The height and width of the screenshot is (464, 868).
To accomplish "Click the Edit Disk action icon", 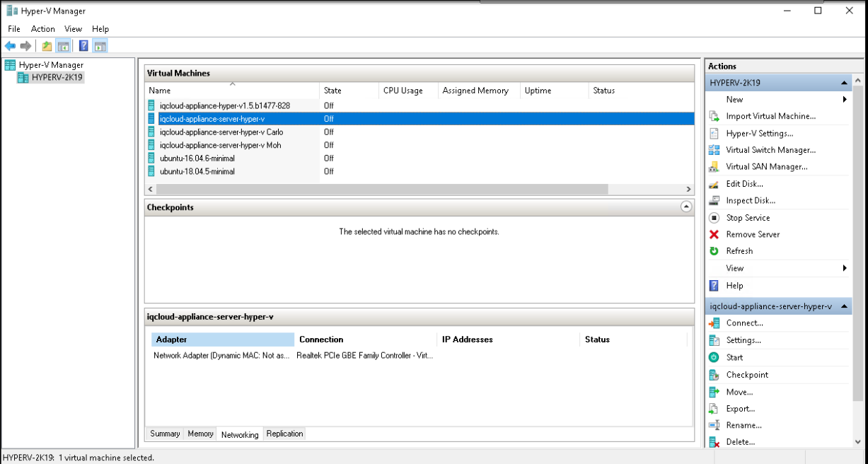I will [714, 184].
